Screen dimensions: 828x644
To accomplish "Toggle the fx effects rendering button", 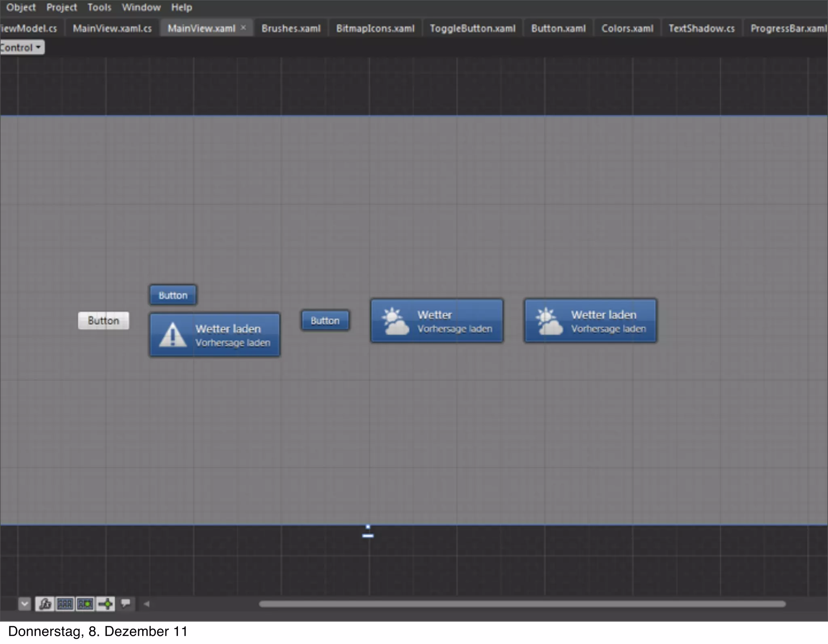I will (44, 604).
